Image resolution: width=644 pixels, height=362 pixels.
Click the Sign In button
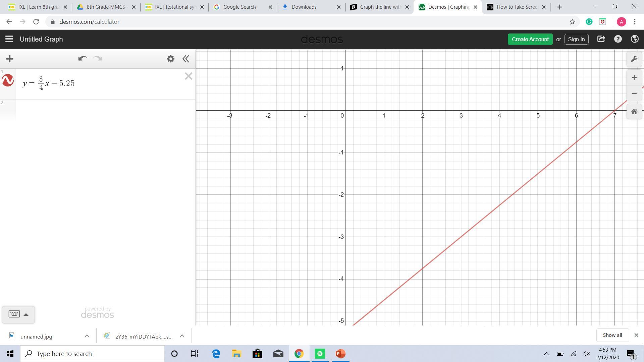click(576, 39)
